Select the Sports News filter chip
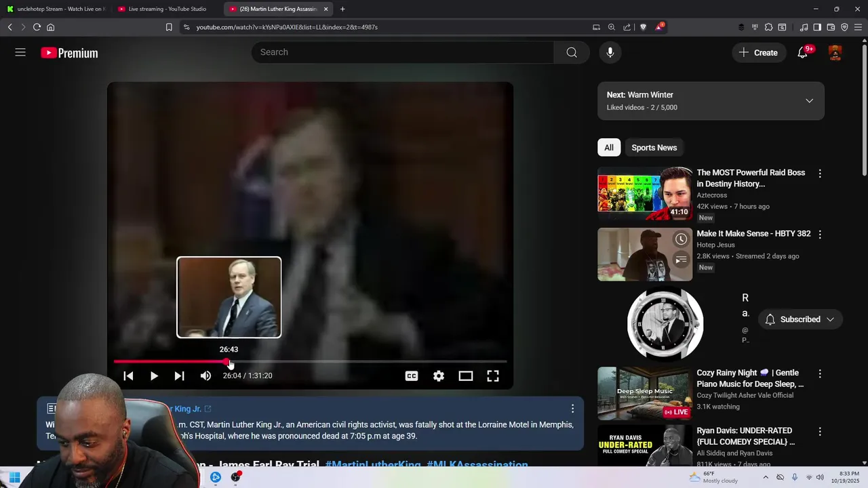The image size is (868, 488). [654, 148]
